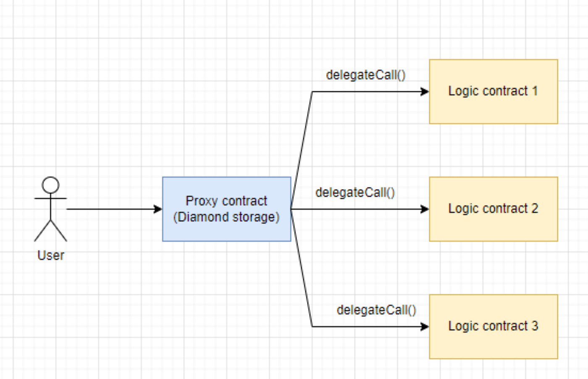Click the delegateCall() label above Logic contract 2 arrow
This screenshot has height=379, width=588.
355,192
